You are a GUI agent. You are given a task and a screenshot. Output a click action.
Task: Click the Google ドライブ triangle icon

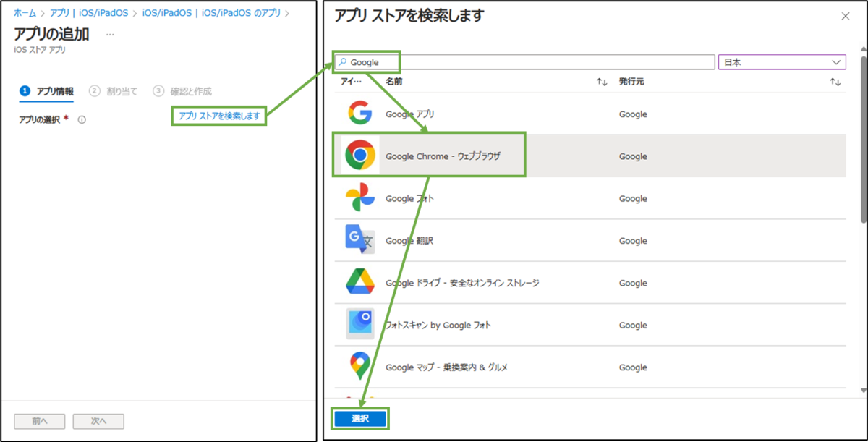point(359,282)
